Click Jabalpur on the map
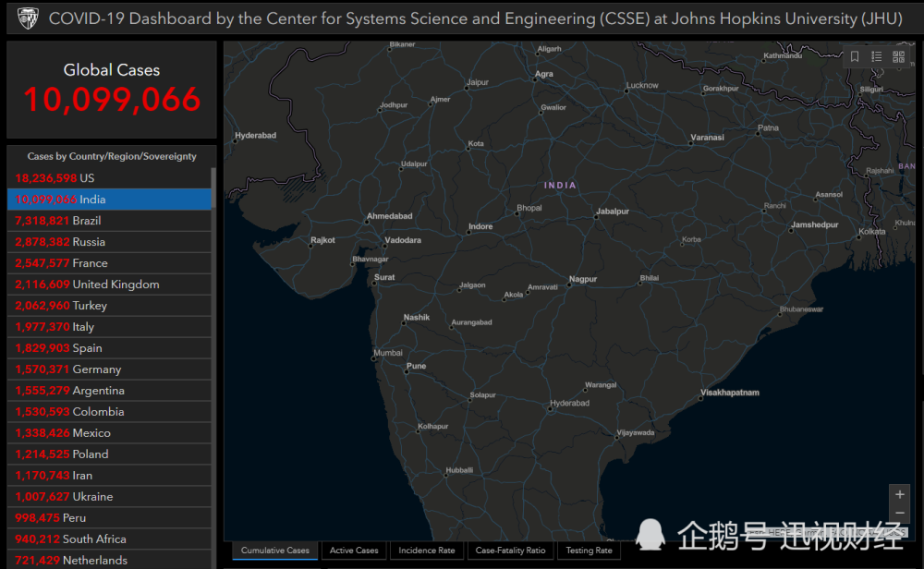 tap(613, 211)
